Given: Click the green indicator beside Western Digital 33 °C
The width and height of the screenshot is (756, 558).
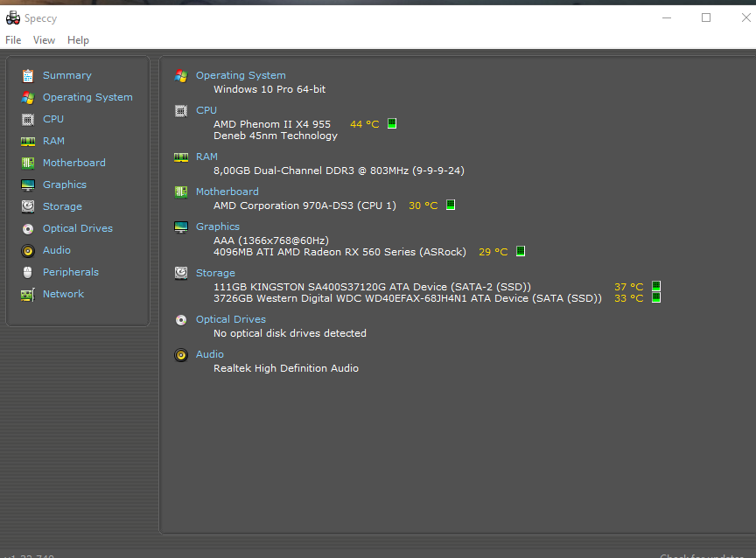Looking at the screenshot, I should [656, 297].
